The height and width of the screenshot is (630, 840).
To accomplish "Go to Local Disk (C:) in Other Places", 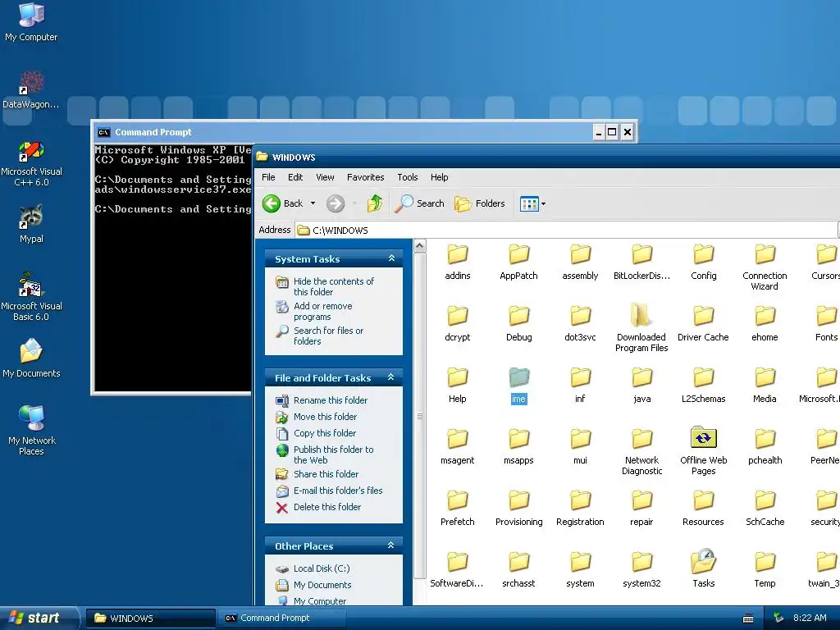I will click(x=313, y=568).
